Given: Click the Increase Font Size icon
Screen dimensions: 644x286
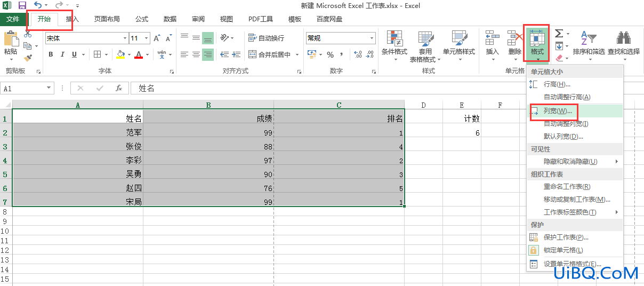Looking at the screenshot, I should coord(158,38).
